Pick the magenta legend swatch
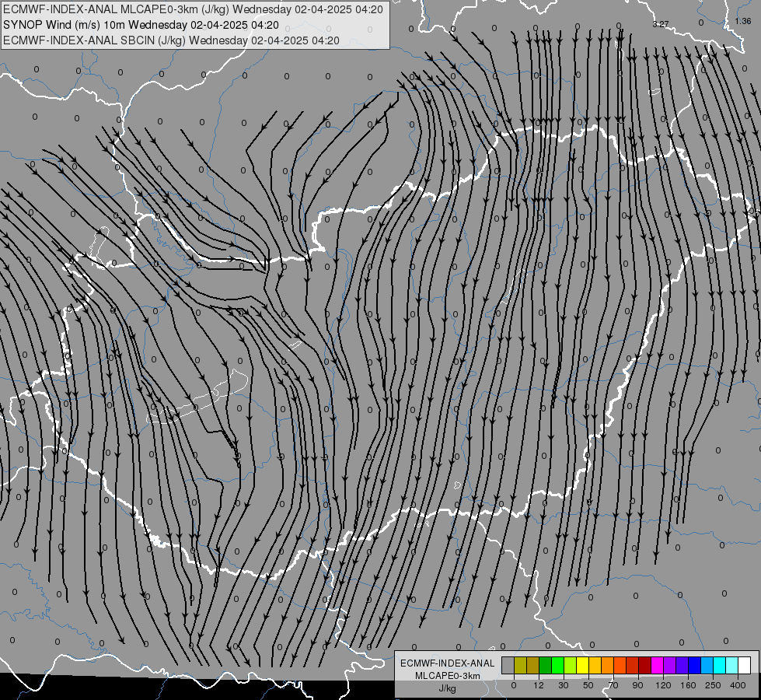 657,665
